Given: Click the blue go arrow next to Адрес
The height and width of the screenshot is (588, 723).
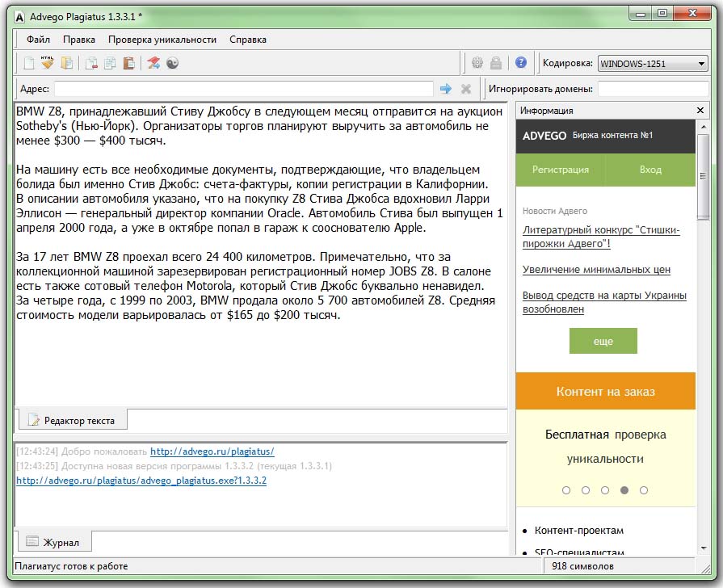Looking at the screenshot, I should click(x=446, y=89).
